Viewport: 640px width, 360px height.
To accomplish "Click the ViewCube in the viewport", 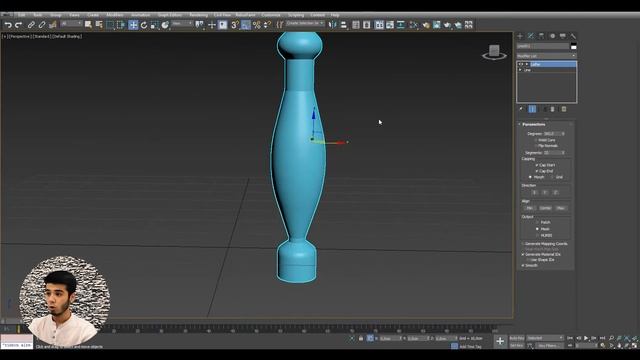I will tap(494, 52).
